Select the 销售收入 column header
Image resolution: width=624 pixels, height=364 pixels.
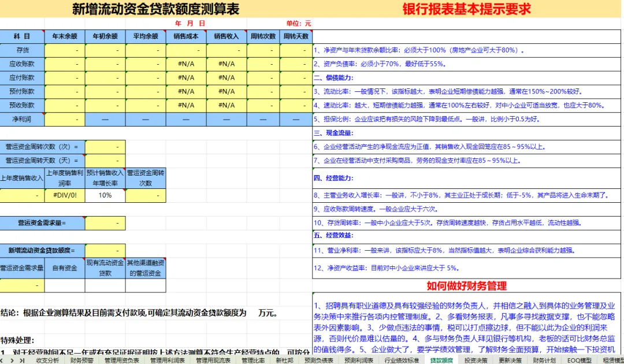[x=226, y=36]
